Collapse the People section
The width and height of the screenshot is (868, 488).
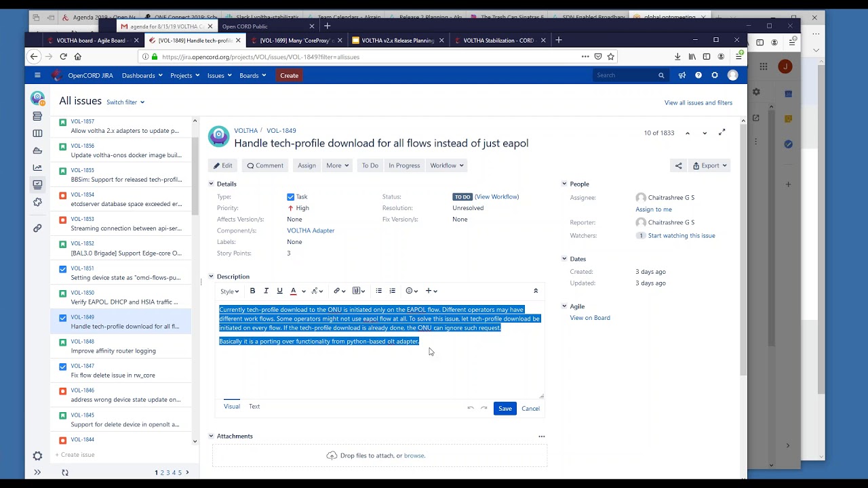coord(564,184)
